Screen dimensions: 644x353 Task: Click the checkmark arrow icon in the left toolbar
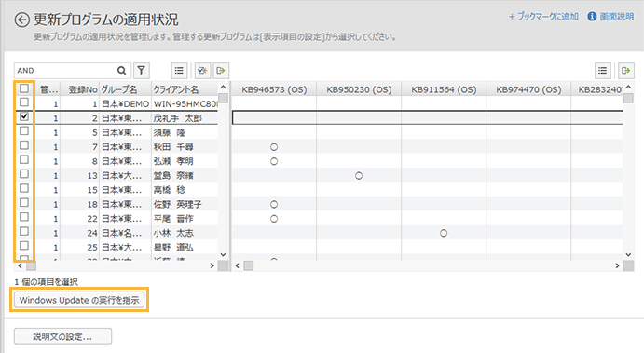point(202,71)
